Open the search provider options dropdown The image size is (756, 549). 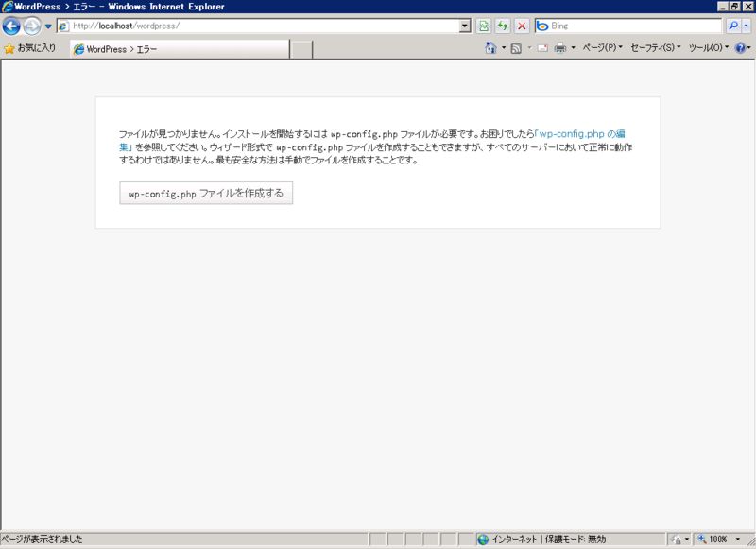click(x=745, y=26)
